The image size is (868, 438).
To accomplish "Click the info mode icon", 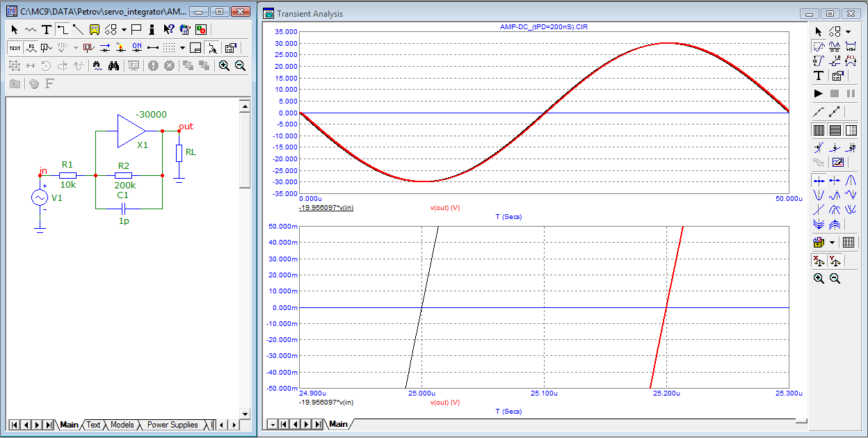I will pyautogui.click(x=152, y=30).
